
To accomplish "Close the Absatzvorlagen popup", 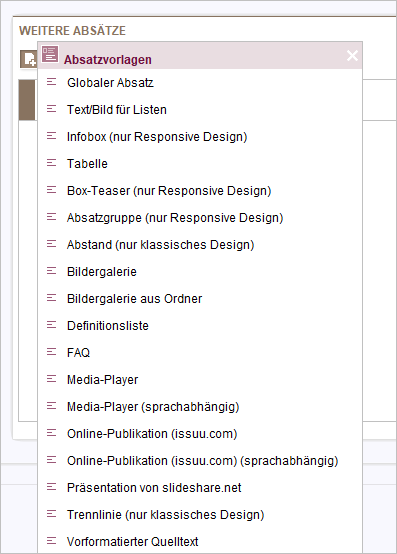I will click(x=352, y=55).
